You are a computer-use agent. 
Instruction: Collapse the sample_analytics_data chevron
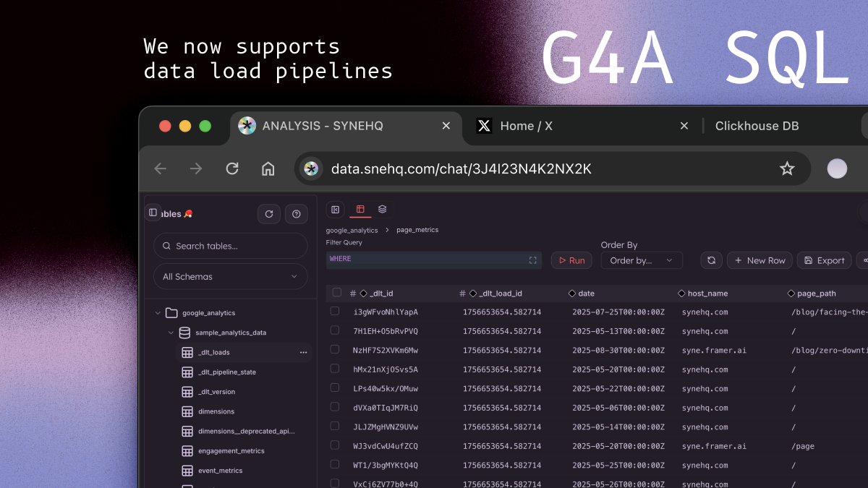[171, 333]
